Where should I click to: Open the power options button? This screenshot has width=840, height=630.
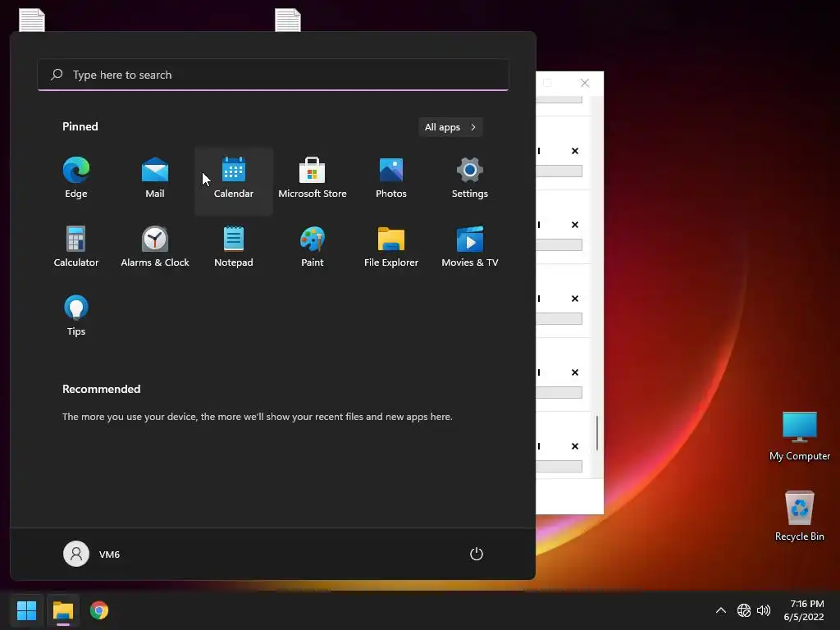(477, 554)
